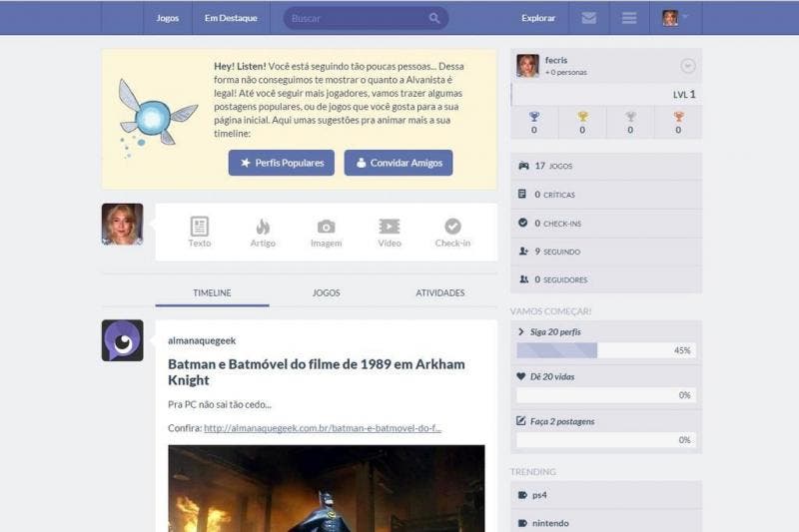Screen dimensions: 799x532
Task: Open the hamburger list icon in header
Action: [629, 18]
